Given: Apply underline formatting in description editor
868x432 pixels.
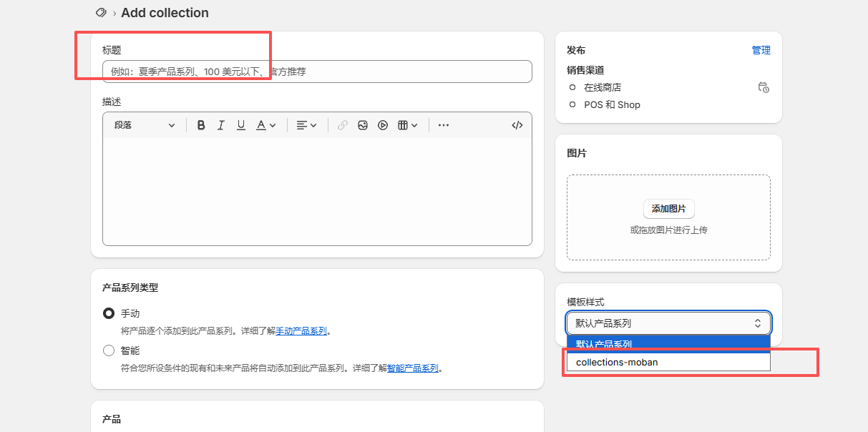Looking at the screenshot, I should (x=241, y=125).
